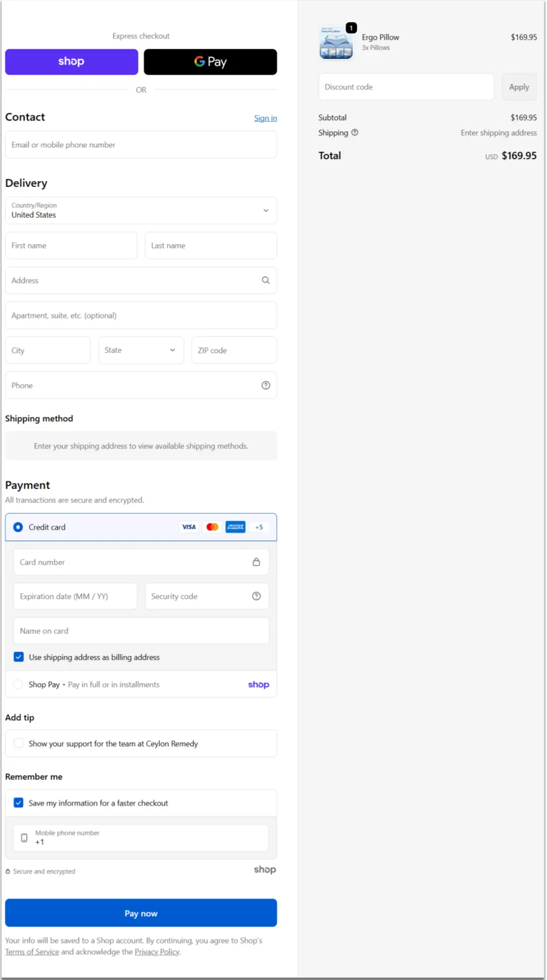Uncheck Save my information for faster checkout
The height and width of the screenshot is (980, 547).
pos(18,803)
